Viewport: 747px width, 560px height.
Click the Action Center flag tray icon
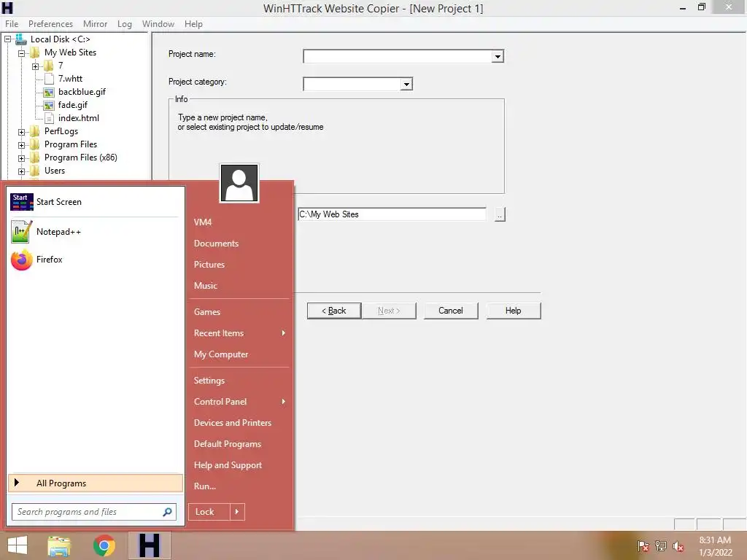pyautogui.click(x=643, y=546)
